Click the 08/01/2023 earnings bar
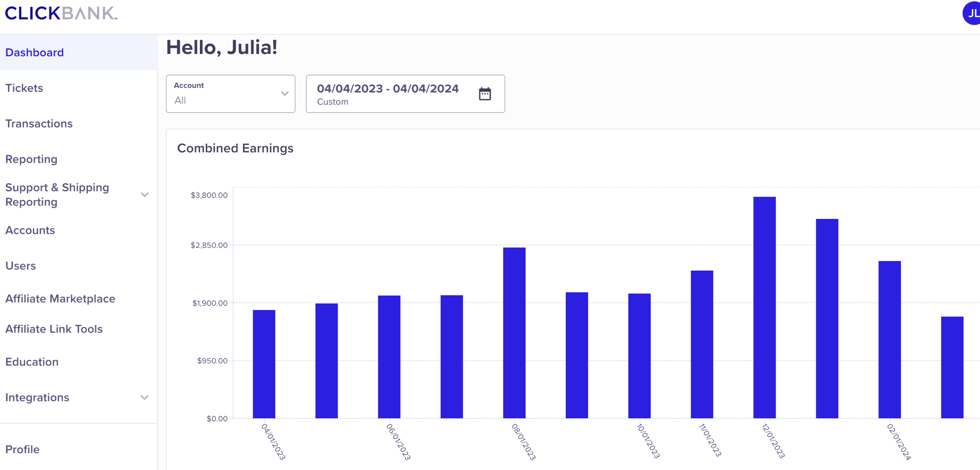The height and width of the screenshot is (470, 980). pos(514,333)
